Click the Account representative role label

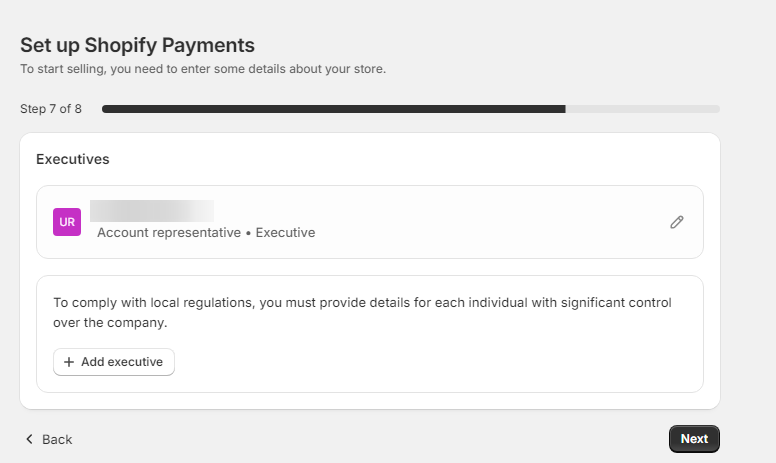coord(169,232)
